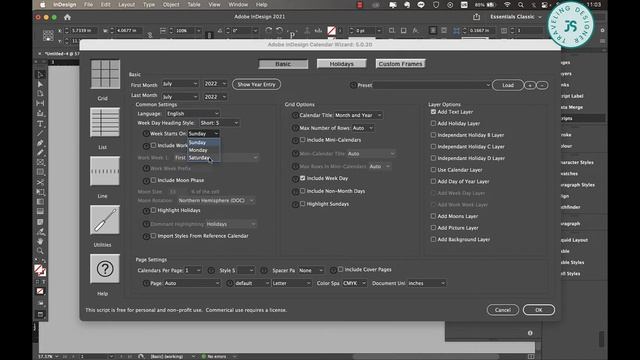The image size is (640, 360).
Task: Open the Color Space CMYK dropdown
Action: tap(354, 283)
